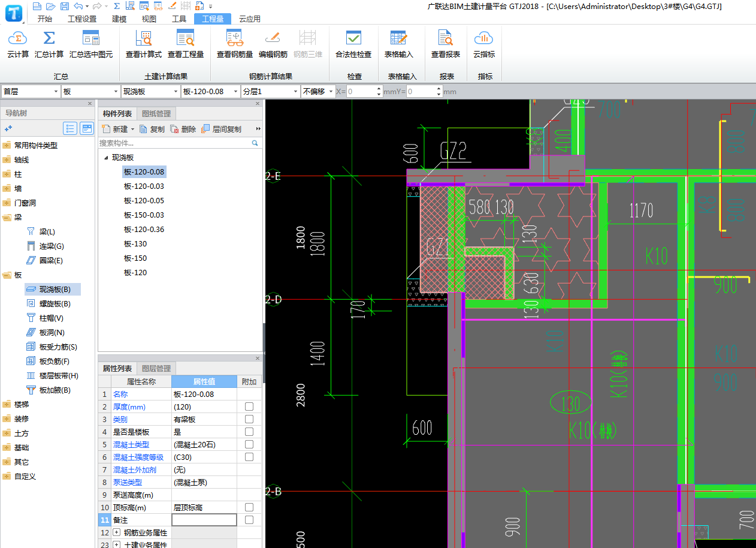This screenshot has width=756, height=548.
Task: Tick the 混凝土强度等级 附加 checkbox
Action: click(x=249, y=457)
